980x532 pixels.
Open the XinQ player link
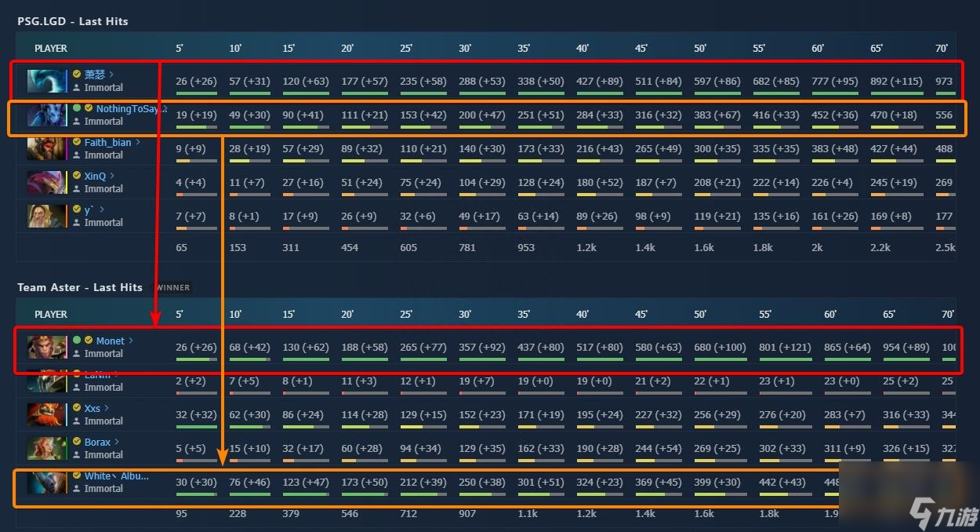(x=95, y=176)
